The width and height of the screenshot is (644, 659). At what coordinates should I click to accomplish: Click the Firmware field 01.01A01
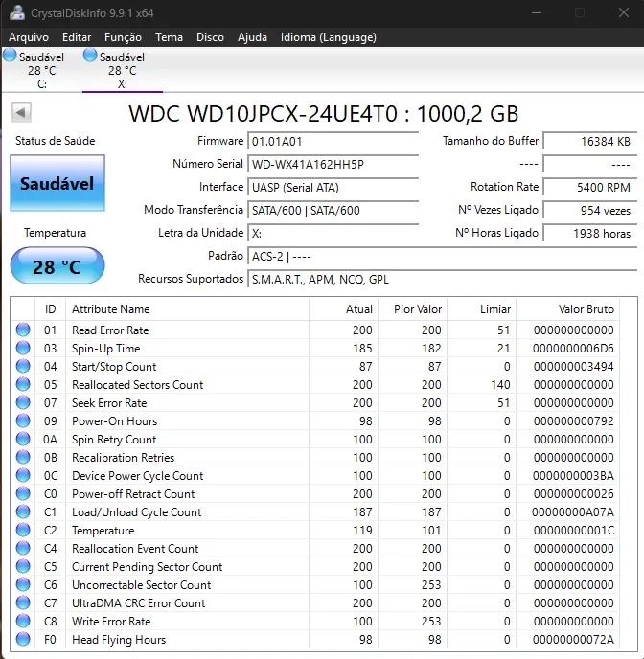[333, 141]
